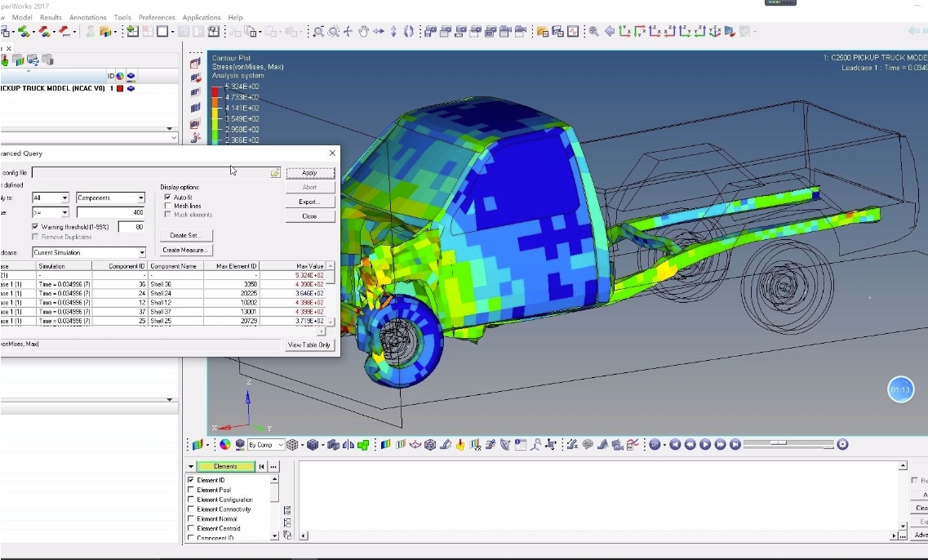
Task: Open the dropdown arrow beside the window layout icon
Action: point(171,32)
